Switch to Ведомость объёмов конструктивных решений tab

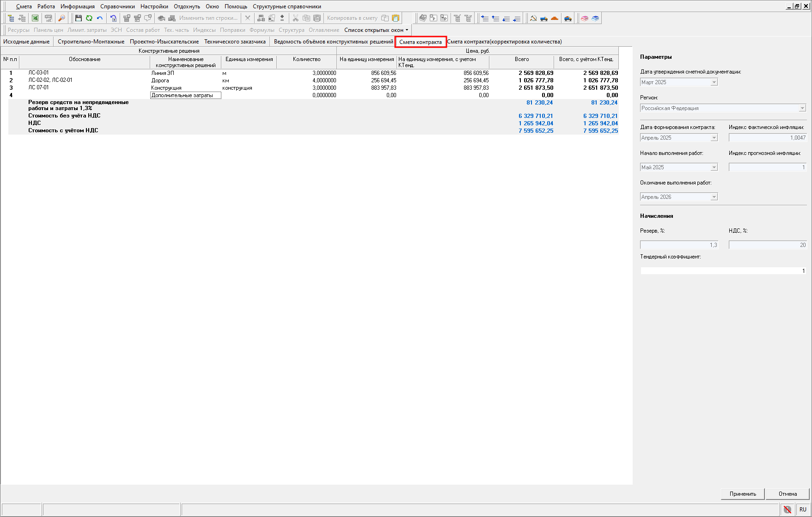point(333,42)
